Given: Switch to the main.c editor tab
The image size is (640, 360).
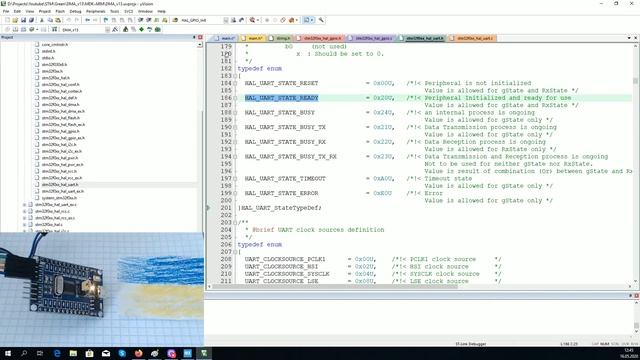Looking at the screenshot, I should pos(225,38).
